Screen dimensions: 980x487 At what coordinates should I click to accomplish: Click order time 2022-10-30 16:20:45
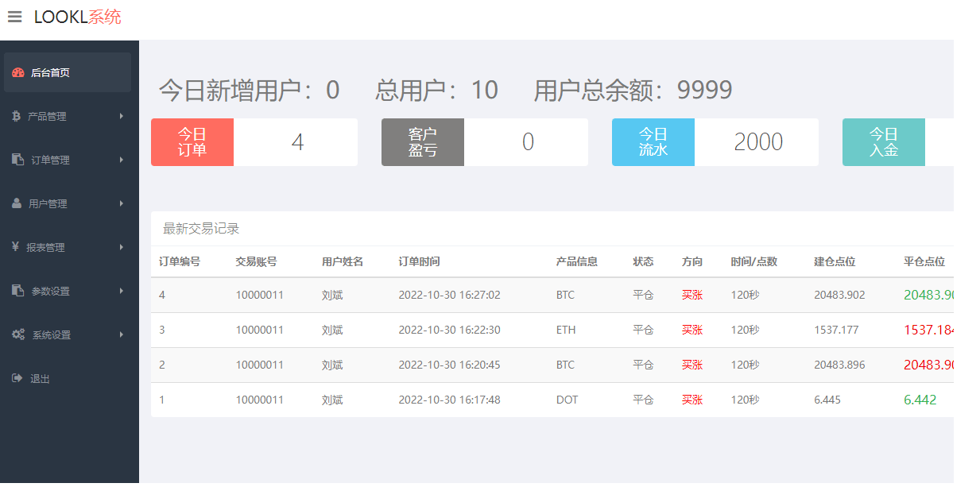(449, 365)
